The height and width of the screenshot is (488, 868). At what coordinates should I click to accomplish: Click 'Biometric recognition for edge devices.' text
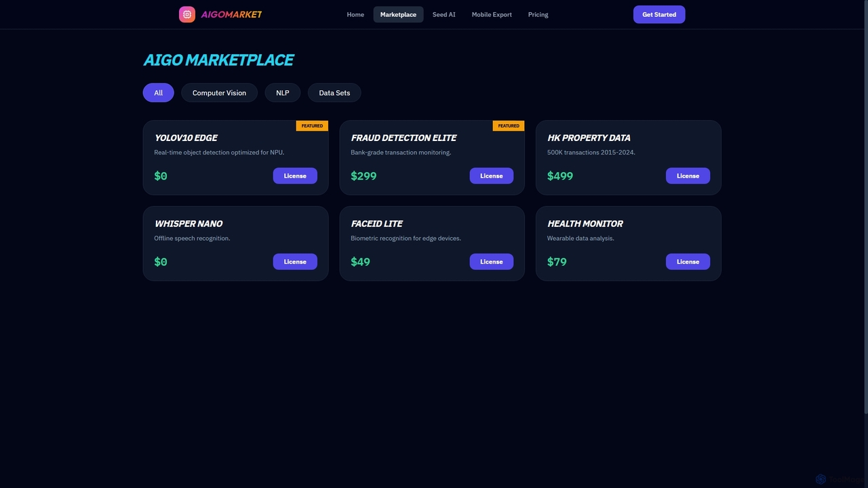pyautogui.click(x=406, y=239)
